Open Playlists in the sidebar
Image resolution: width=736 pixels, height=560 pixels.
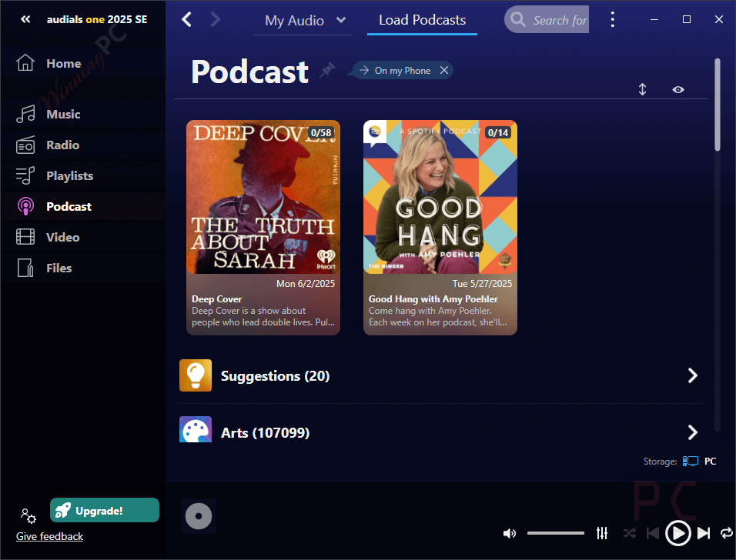(x=82, y=176)
